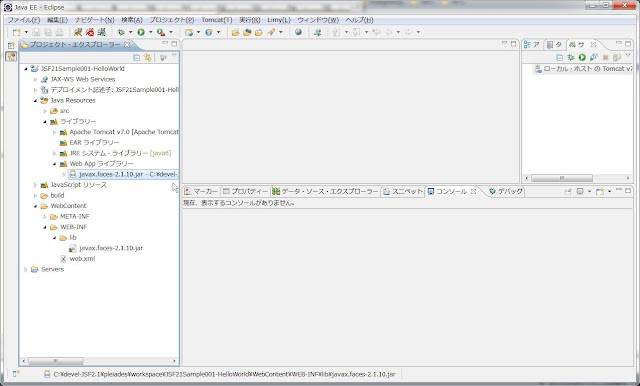Collapse the Java Resources node

36,101
